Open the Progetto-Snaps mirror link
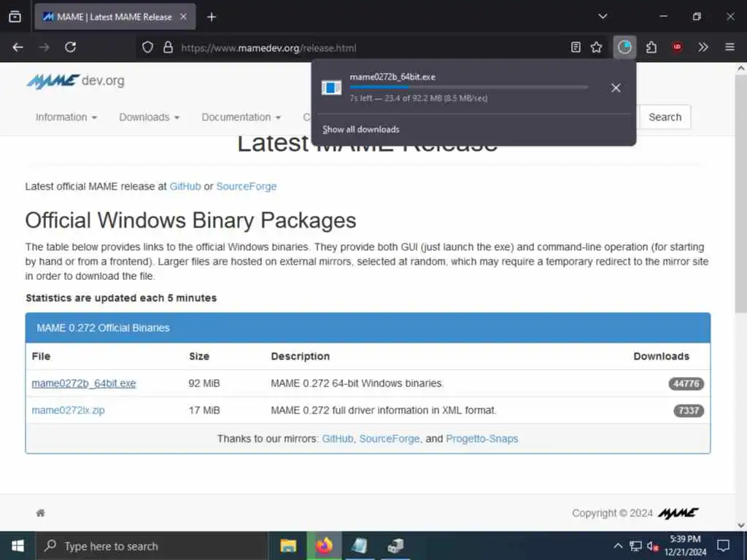747x560 pixels. pos(481,438)
